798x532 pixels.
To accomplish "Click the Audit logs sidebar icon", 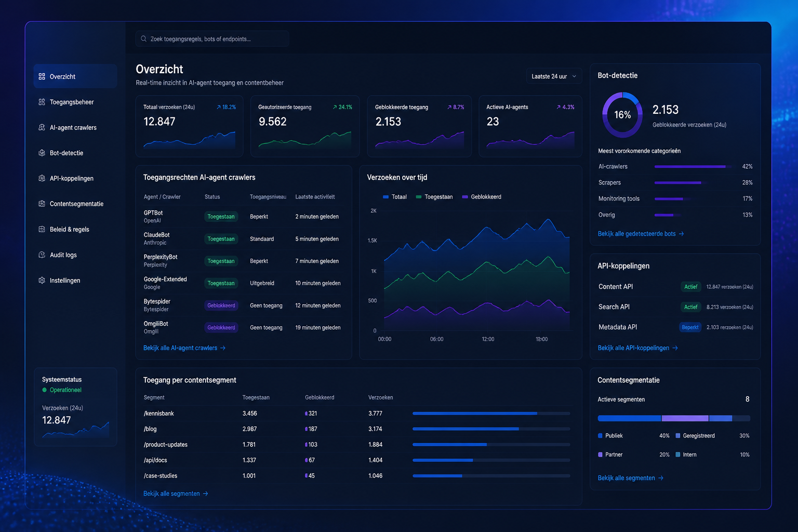I will click(42, 255).
